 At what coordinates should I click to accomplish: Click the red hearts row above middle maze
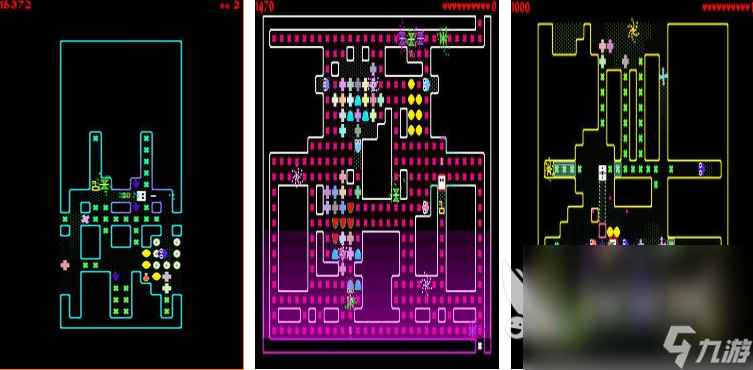(466, 6)
